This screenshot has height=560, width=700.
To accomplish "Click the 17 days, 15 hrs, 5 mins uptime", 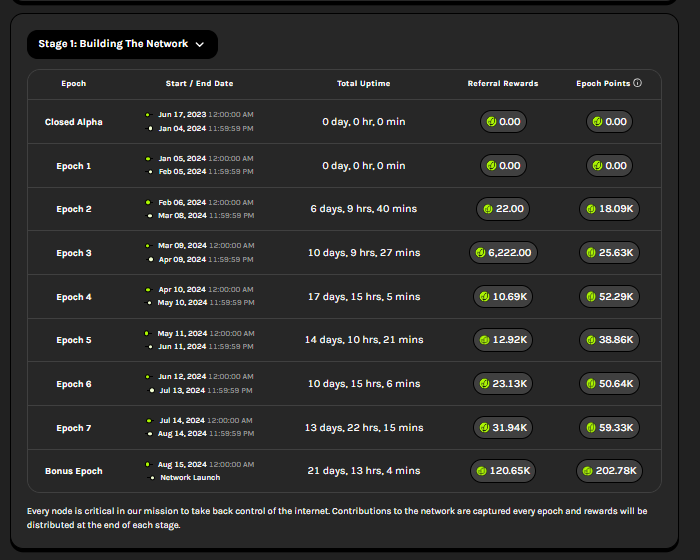I will (x=364, y=297).
